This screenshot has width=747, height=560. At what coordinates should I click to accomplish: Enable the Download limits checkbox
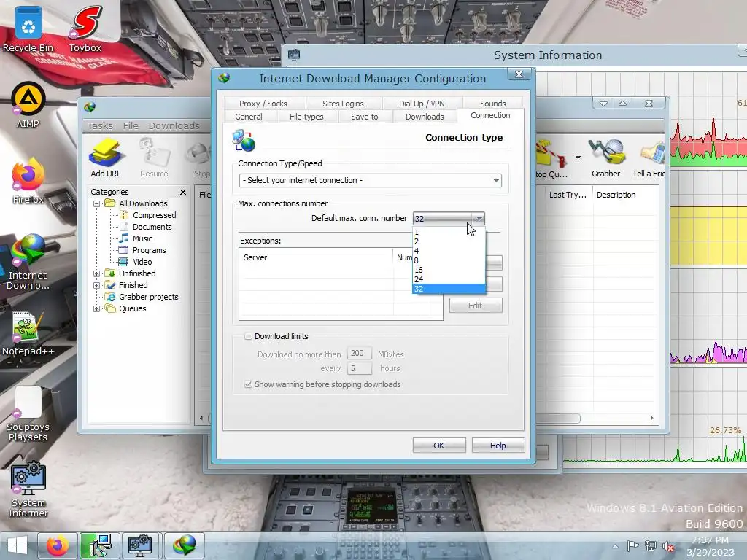pyautogui.click(x=248, y=336)
